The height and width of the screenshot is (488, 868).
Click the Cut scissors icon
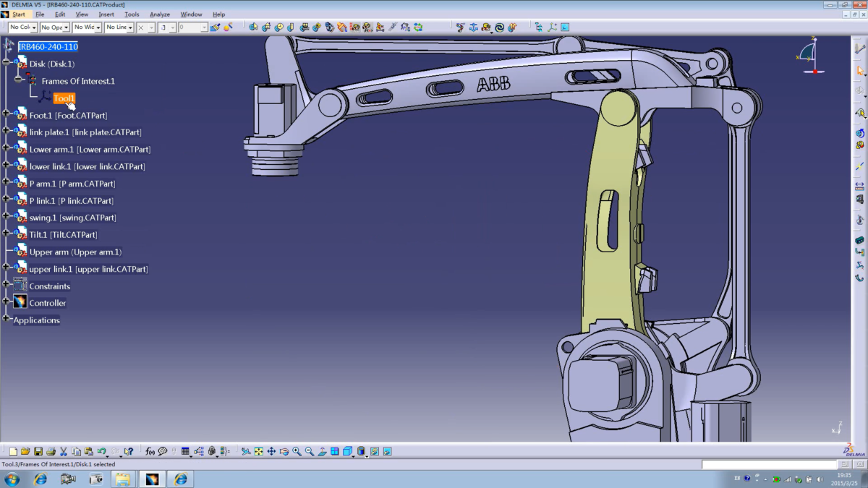coord(64,452)
